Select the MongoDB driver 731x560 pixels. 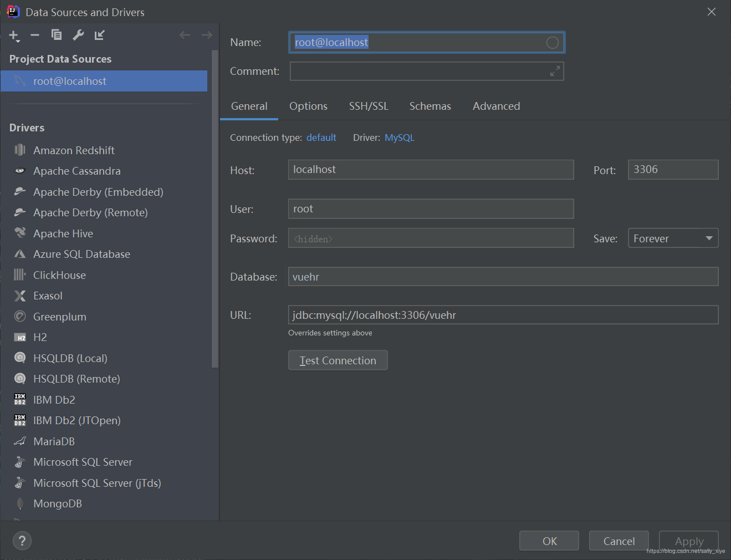[56, 503]
